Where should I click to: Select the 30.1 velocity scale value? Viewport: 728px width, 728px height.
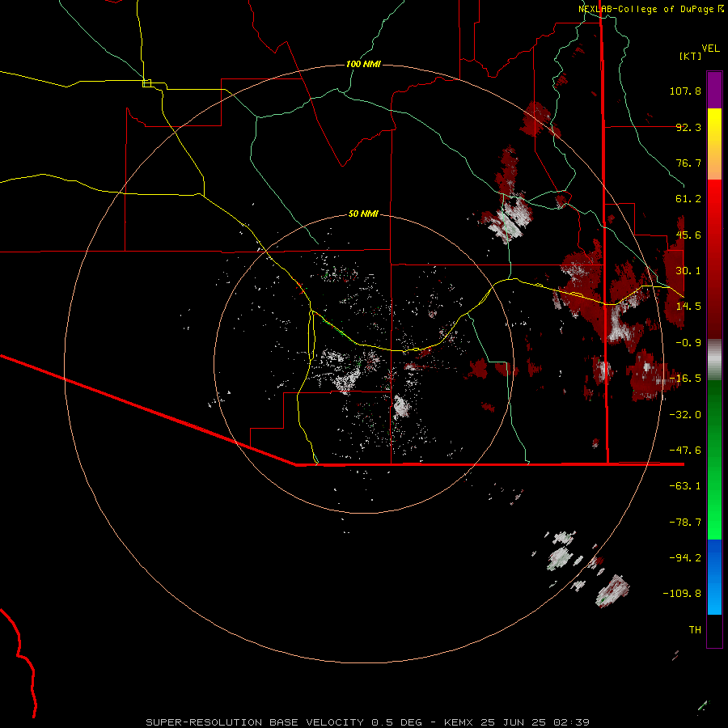pos(688,271)
